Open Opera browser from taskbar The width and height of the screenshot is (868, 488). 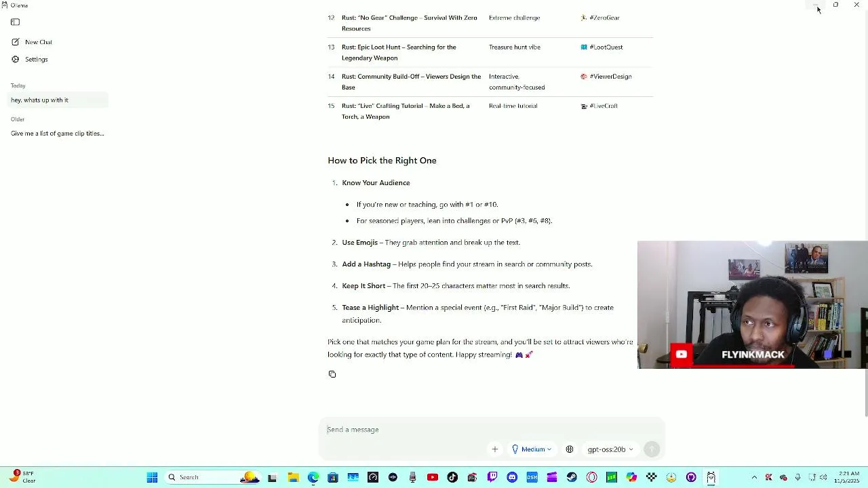point(592,478)
